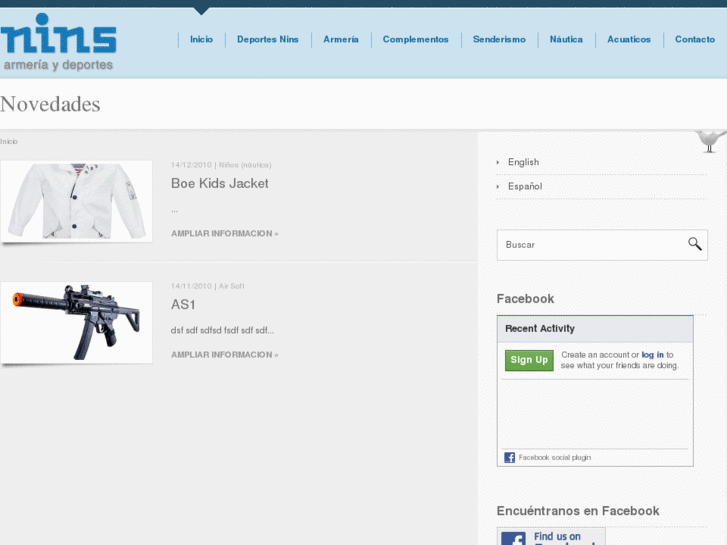Open the Acuaticos menu item
This screenshot has height=545, width=727.
pyautogui.click(x=629, y=39)
